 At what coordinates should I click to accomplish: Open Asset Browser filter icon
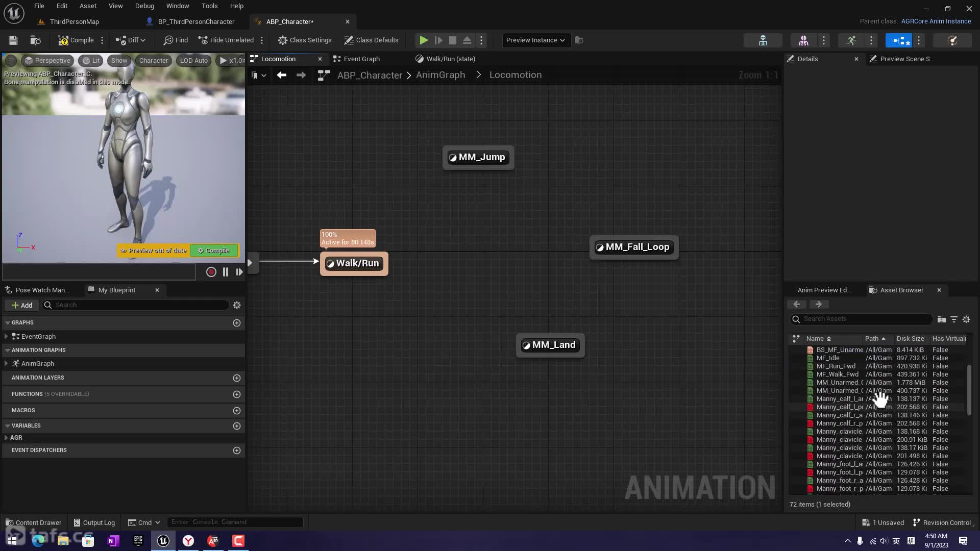click(954, 319)
